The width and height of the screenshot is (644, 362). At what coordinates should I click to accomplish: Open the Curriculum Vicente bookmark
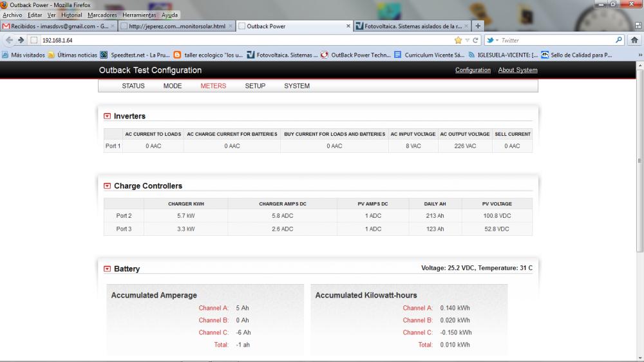[x=429, y=55]
